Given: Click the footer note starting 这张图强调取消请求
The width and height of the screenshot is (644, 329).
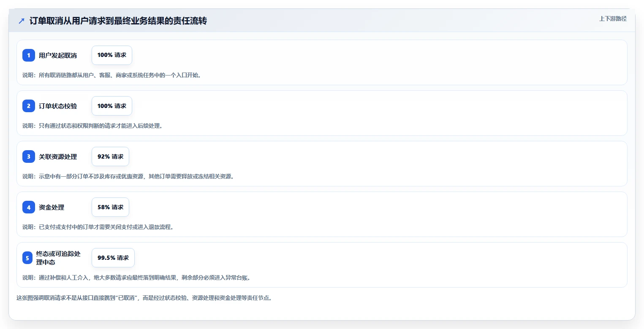Looking at the screenshot, I should (144, 298).
